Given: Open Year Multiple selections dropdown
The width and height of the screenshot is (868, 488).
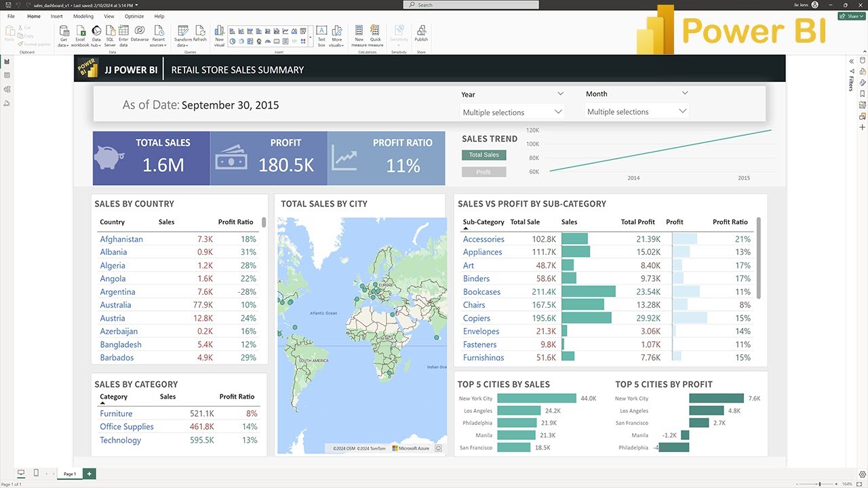Looking at the screenshot, I should click(513, 112).
